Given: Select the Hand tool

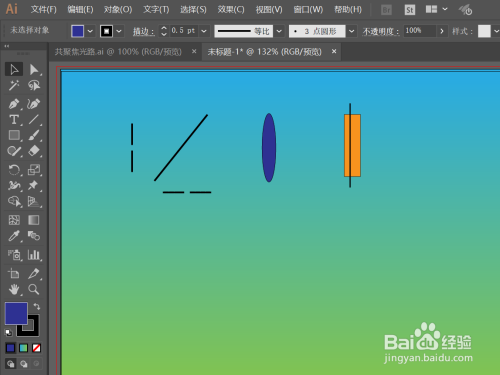Looking at the screenshot, I should click(x=14, y=289).
